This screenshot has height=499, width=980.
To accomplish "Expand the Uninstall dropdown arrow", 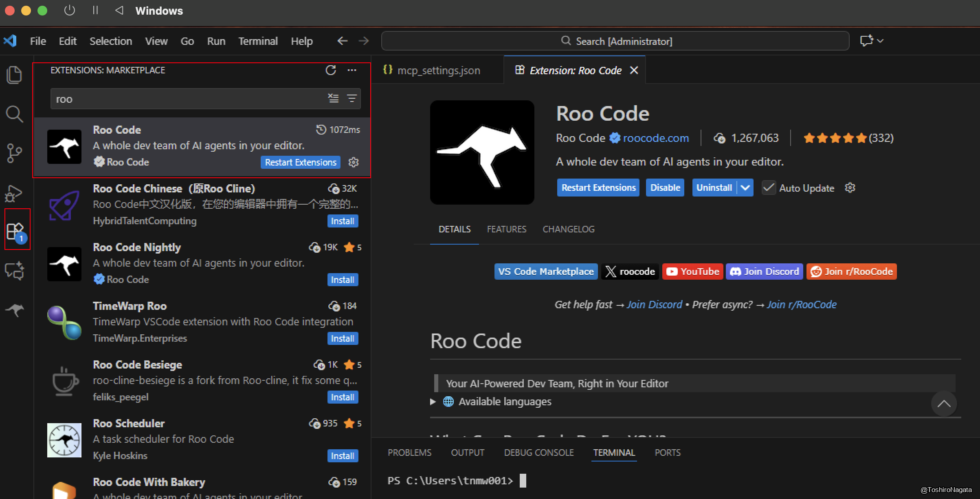I will pyautogui.click(x=745, y=188).
